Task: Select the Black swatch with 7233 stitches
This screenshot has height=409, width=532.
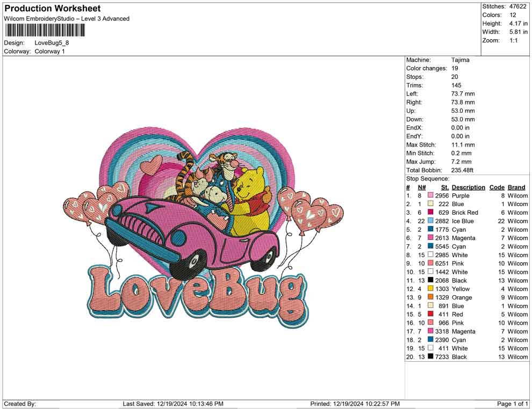Action: point(430,356)
